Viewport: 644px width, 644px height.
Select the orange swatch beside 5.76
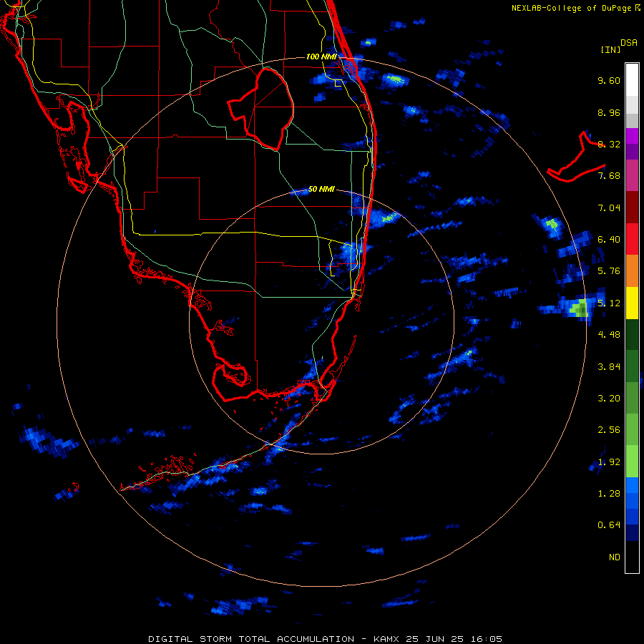click(x=632, y=271)
